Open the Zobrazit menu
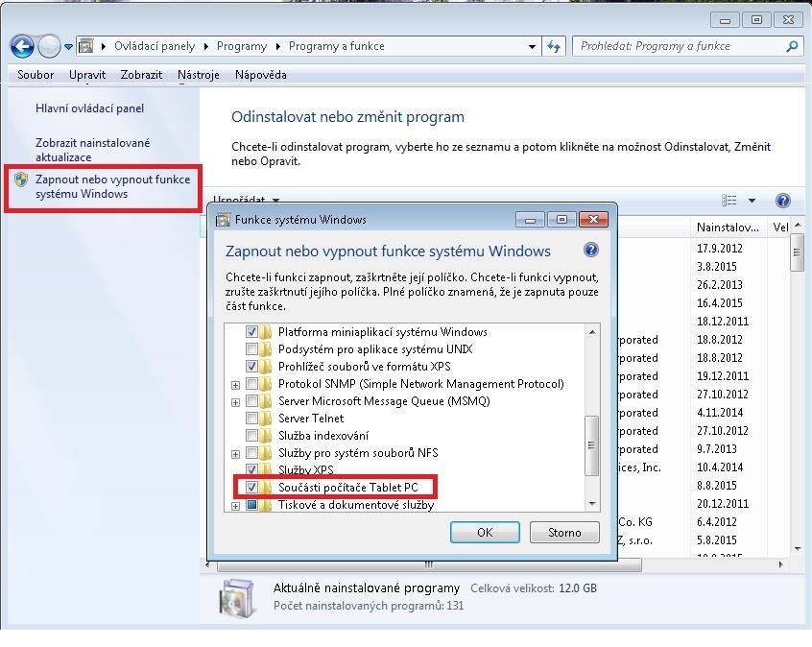This screenshot has height=647, width=812. point(141,75)
